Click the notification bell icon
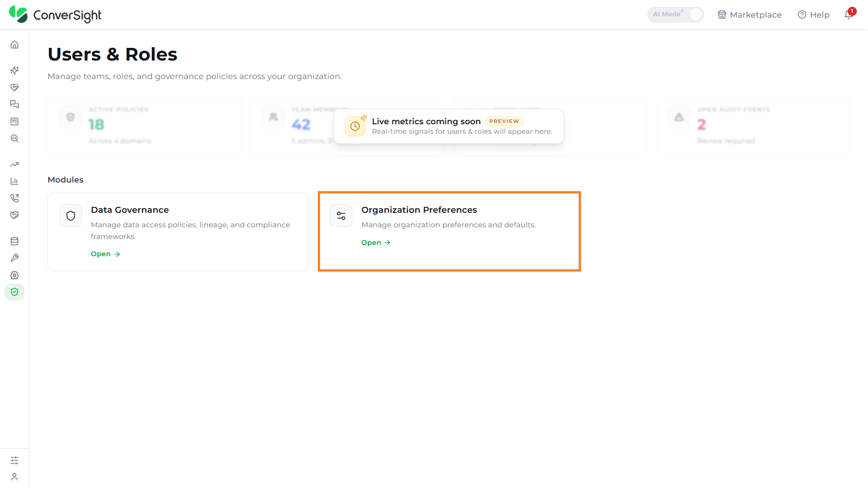Viewport: 868px width, 488px height. pyautogui.click(x=849, y=14)
